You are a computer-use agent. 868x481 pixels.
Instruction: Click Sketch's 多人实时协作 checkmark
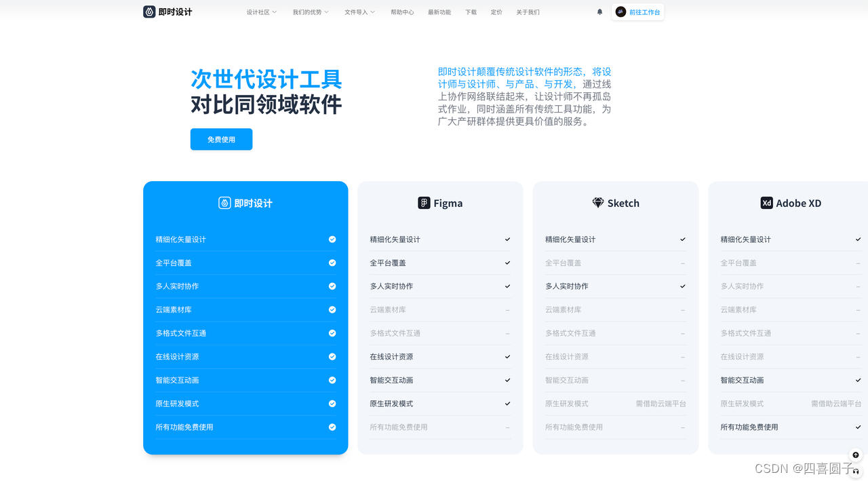(x=683, y=286)
